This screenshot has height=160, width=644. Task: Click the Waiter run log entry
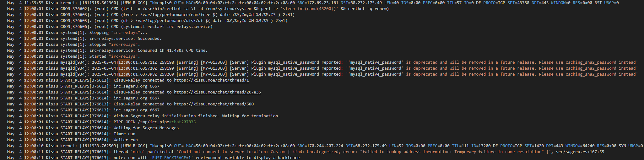[x=72, y=140]
